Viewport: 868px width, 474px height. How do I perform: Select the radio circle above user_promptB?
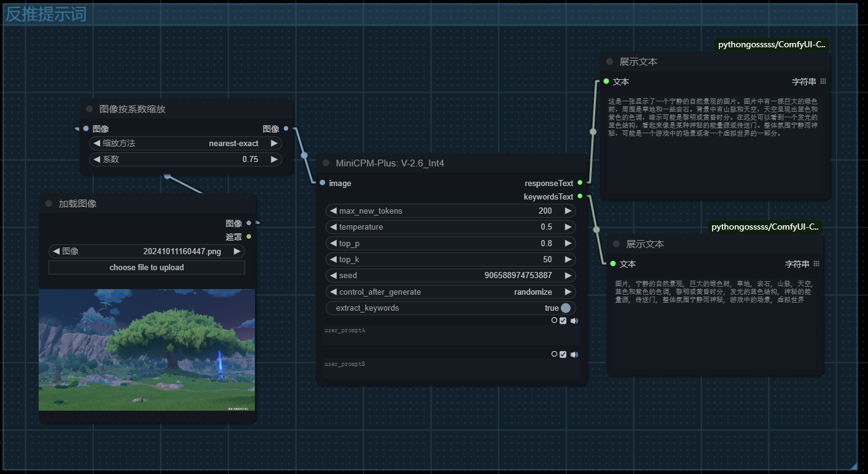coord(554,354)
